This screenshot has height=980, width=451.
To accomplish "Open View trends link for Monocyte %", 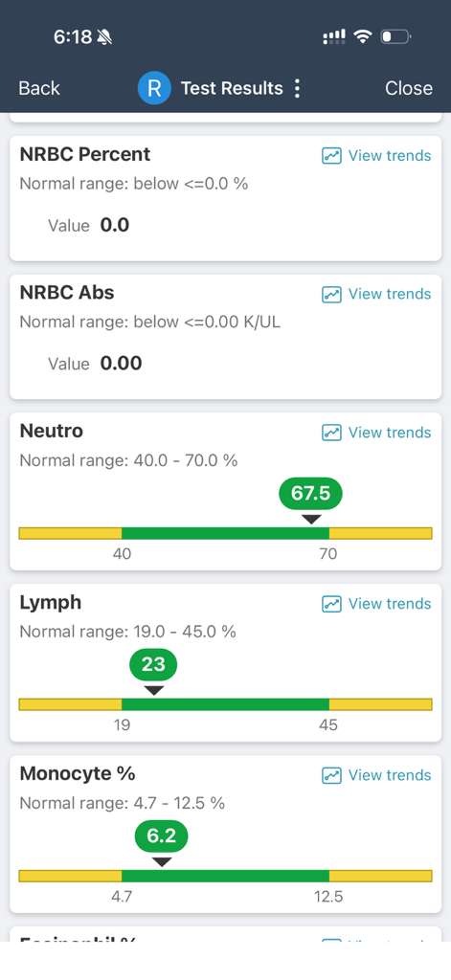I will [x=389, y=775].
